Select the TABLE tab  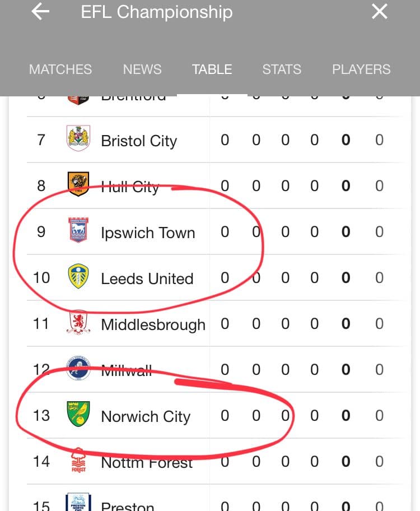[x=212, y=69]
